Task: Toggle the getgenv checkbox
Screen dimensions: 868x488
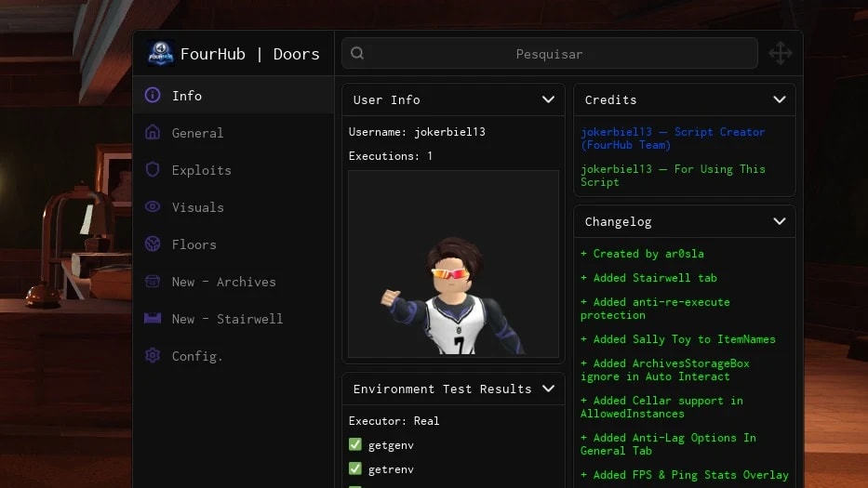Action: pos(355,444)
